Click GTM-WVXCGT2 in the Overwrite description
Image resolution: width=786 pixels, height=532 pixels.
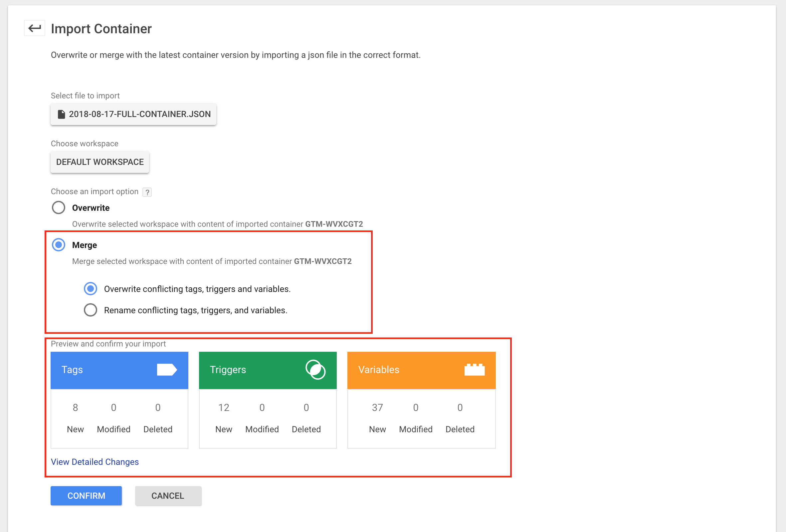pos(334,224)
